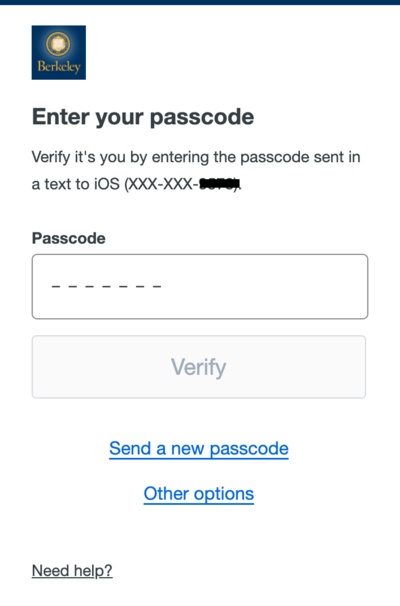
Task: Open the Other options link
Action: (x=199, y=494)
